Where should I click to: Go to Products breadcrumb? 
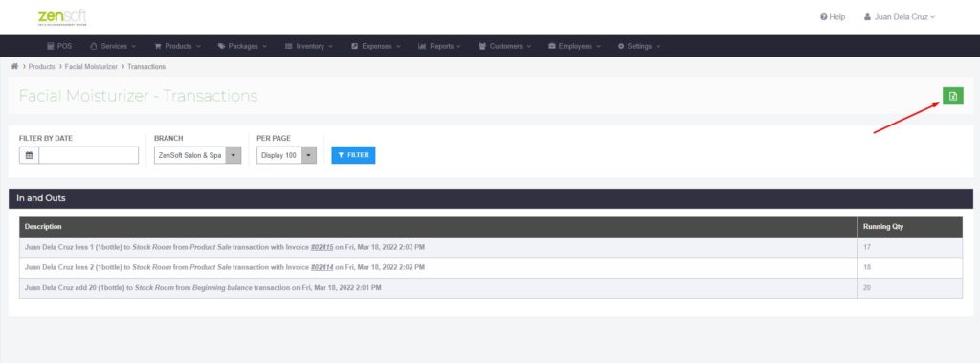pos(41,66)
